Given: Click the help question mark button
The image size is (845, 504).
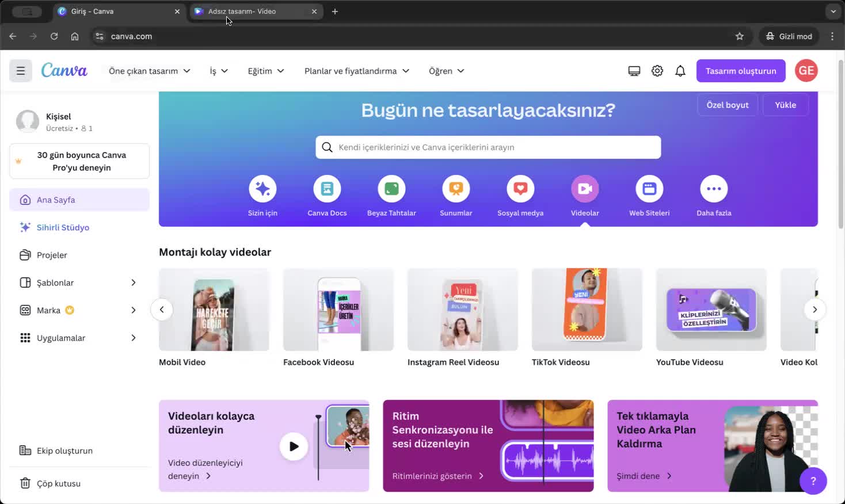Looking at the screenshot, I should 813,480.
